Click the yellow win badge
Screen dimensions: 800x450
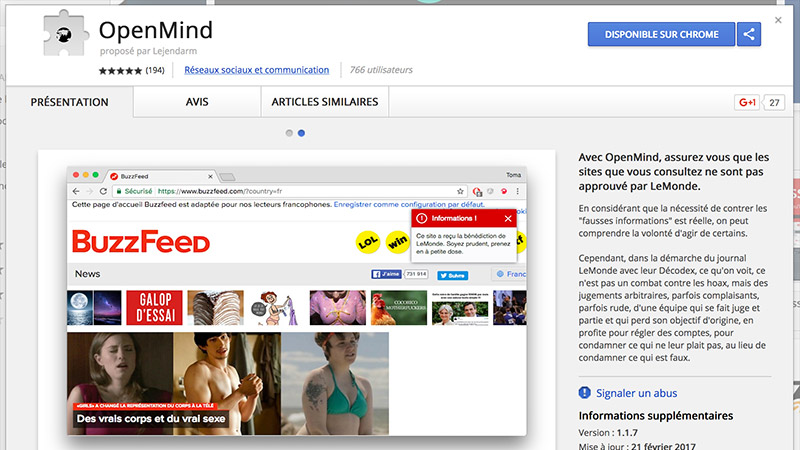click(x=398, y=242)
